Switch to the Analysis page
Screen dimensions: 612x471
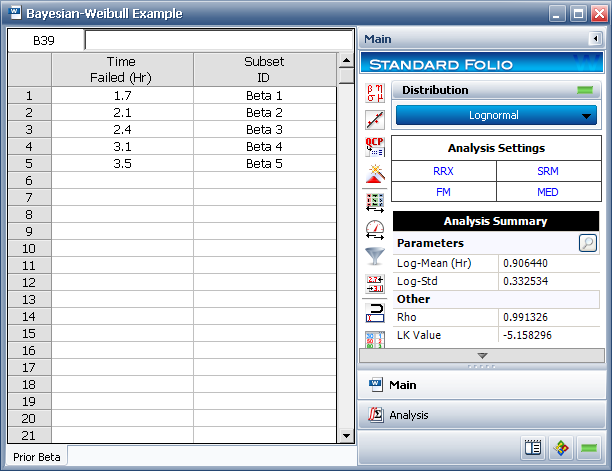click(x=408, y=415)
